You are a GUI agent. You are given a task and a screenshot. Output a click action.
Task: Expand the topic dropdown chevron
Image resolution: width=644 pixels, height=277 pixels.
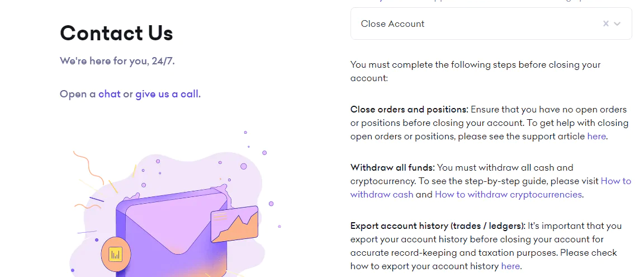(617, 24)
